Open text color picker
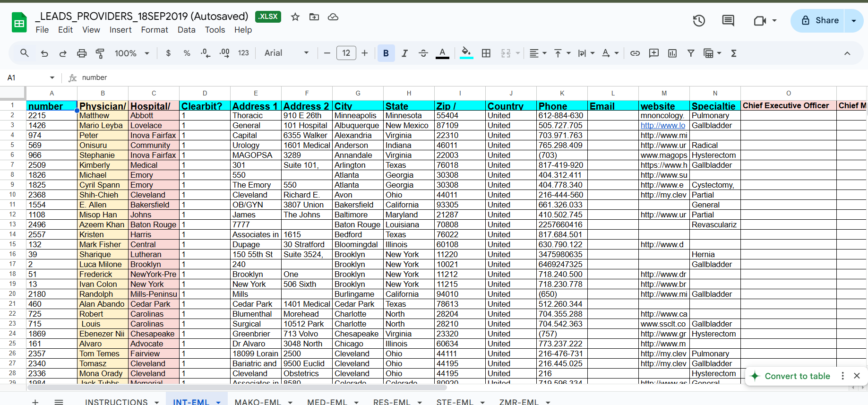The width and height of the screenshot is (868, 405). point(442,53)
